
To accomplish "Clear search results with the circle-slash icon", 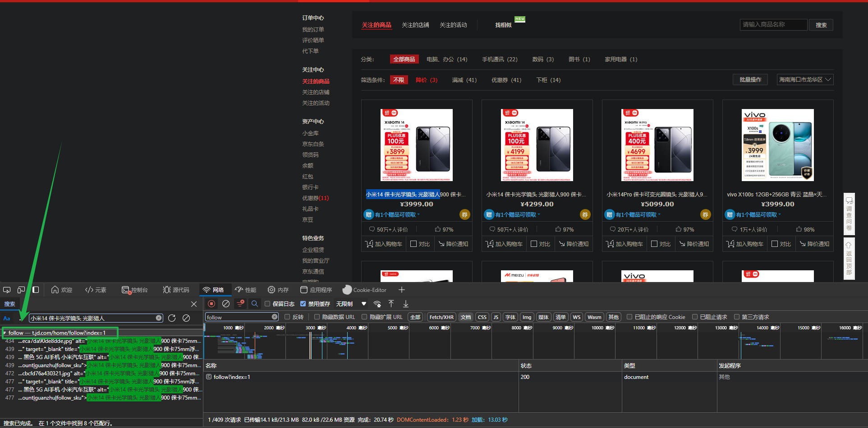I will pos(186,318).
